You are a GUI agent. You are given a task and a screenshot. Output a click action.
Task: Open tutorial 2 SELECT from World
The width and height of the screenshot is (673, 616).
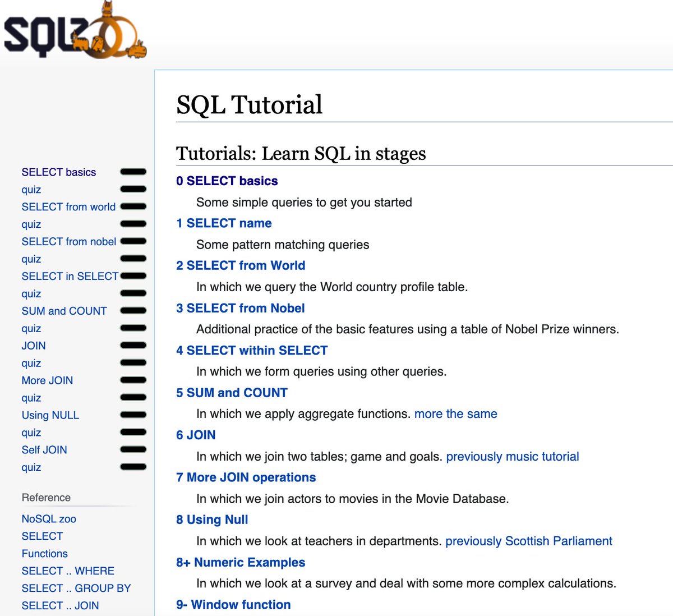tap(241, 265)
